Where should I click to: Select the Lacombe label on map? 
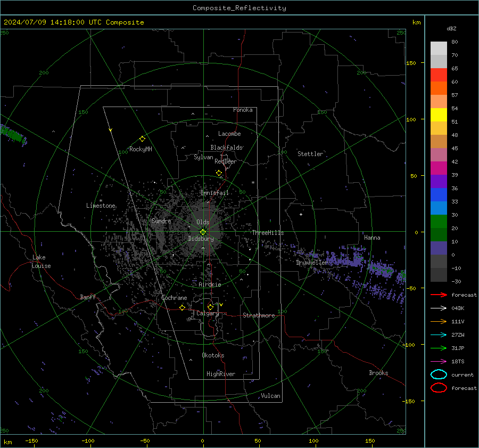pyautogui.click(x=229, y=134)
